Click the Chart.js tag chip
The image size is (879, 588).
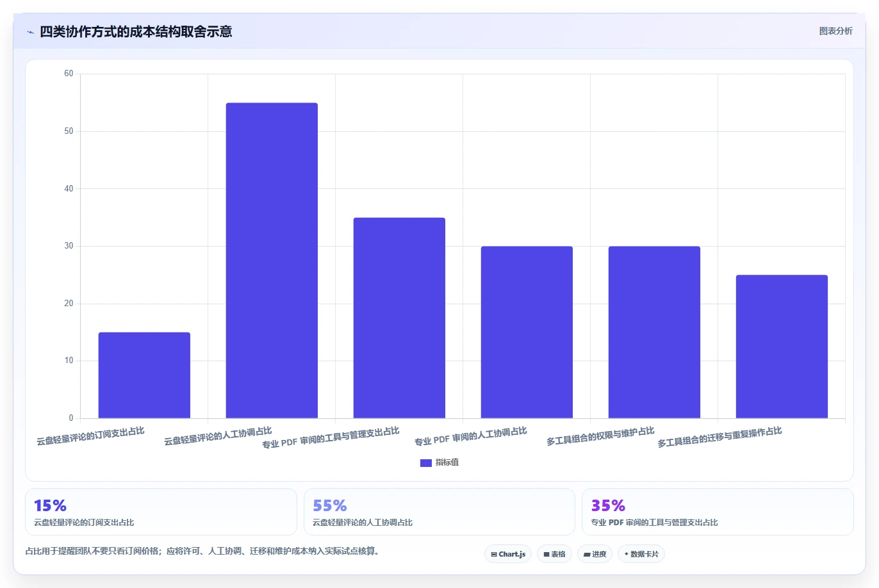pyautogui.click(x=508, y=554)
